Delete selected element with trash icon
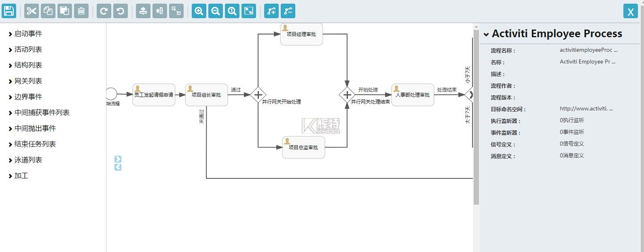The width and height of the screenshot is (644, 252). (x=81, y=11)
